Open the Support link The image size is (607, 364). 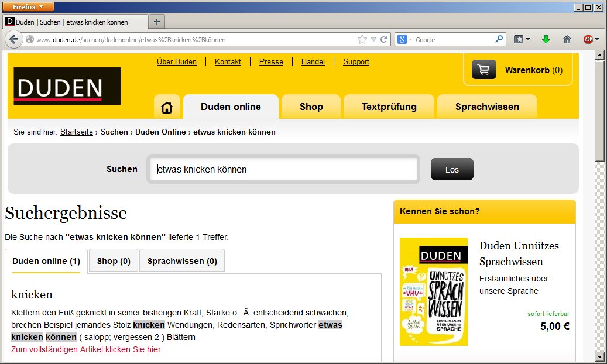coord(356,62)
